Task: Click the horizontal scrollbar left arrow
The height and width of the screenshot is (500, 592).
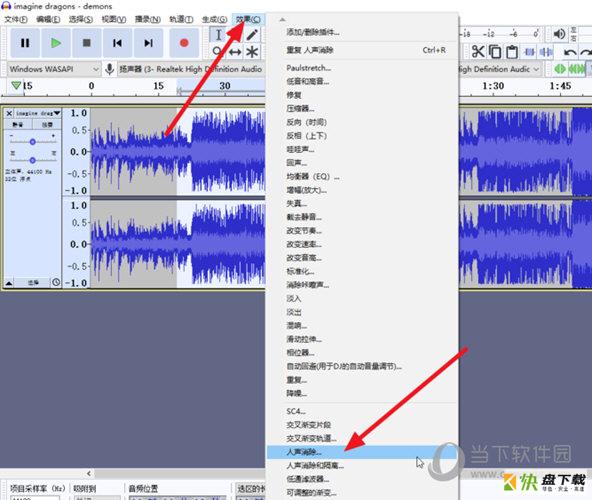Action: [89, 473]
